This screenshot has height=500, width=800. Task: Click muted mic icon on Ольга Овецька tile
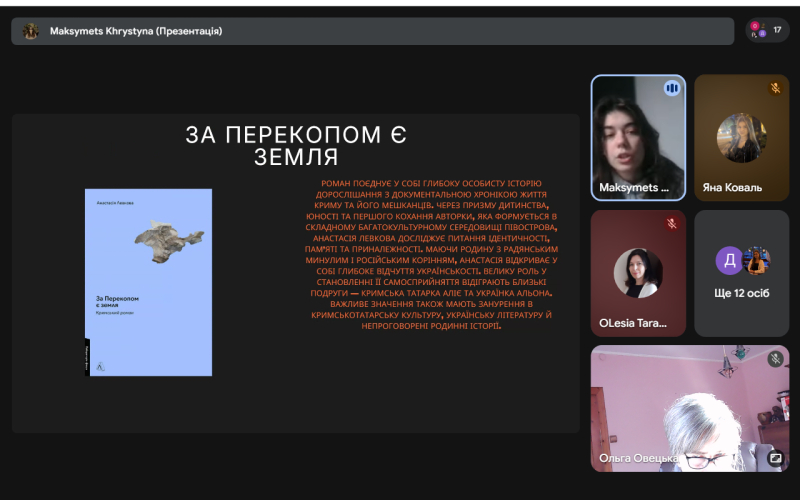pos(775,359)
